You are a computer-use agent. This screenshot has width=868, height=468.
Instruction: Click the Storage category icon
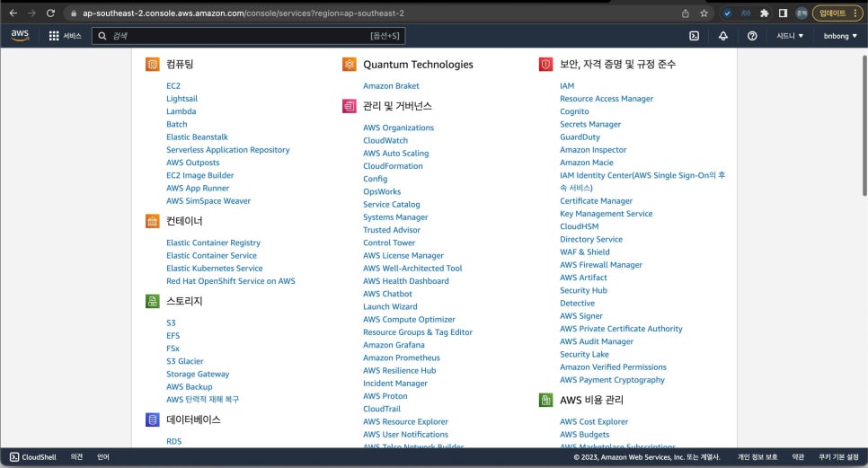click(152, 301)
